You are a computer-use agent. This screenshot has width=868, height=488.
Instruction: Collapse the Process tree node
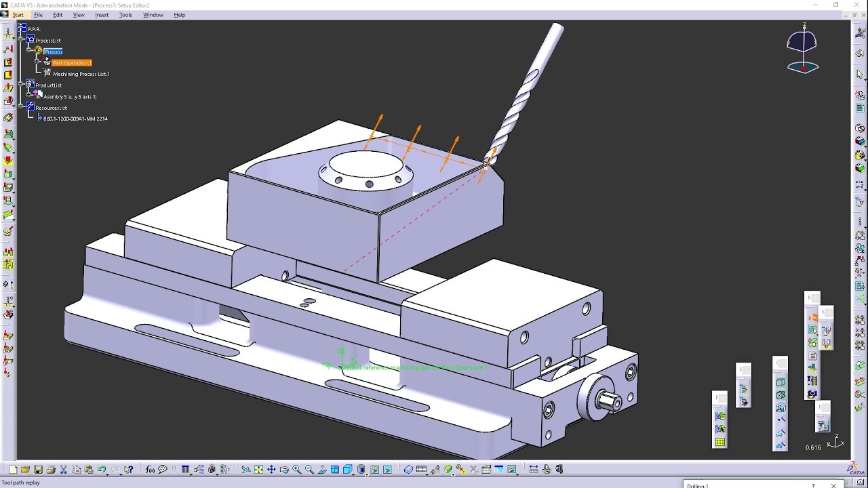30,51
